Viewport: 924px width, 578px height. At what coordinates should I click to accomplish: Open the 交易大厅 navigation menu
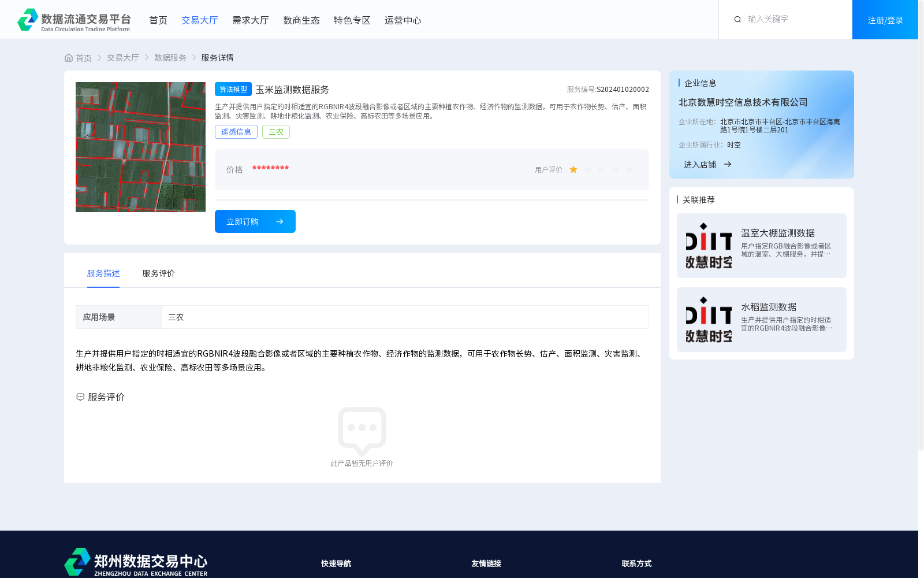pos(200,20)
